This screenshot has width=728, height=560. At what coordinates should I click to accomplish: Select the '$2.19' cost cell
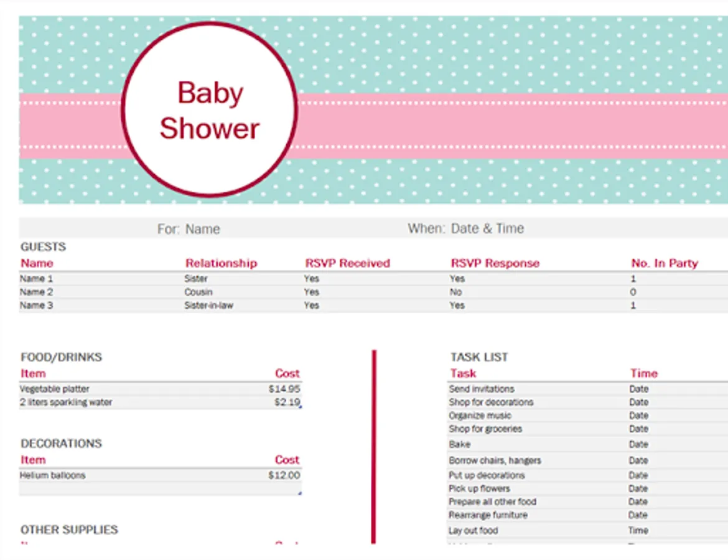[287, 403]
